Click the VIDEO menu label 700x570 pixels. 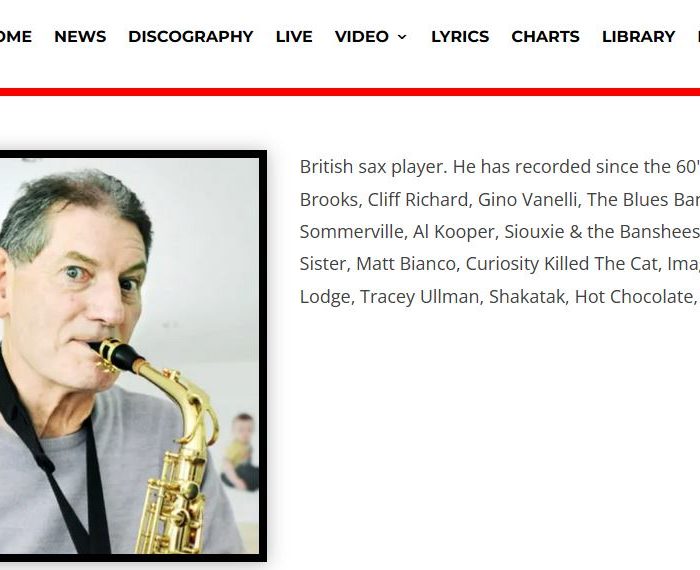point(362,37)
